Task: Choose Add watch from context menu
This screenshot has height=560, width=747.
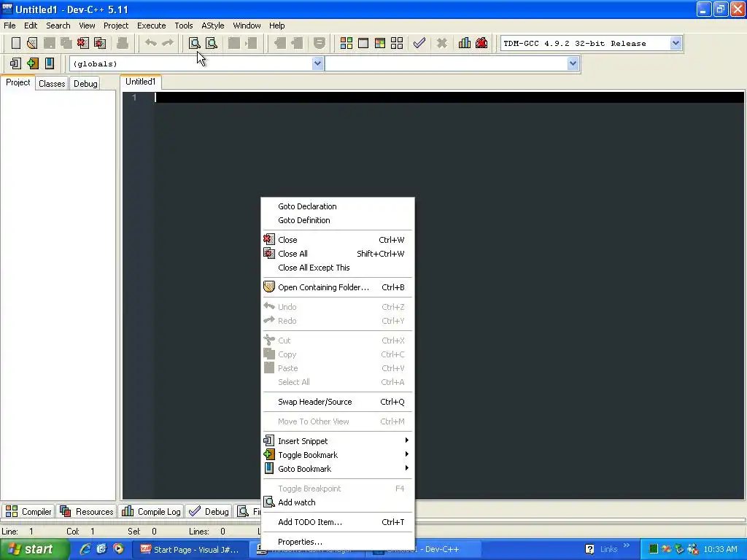Action: pyautogui.click(x=337, y=502)
